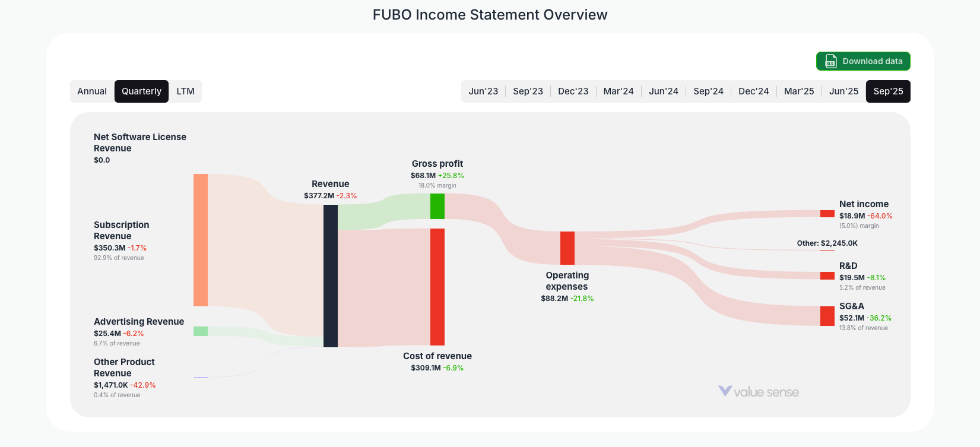Select the Dec'23 quarter
The height and width of the screenshot is (447, 980).
click(x=573, y=91)
